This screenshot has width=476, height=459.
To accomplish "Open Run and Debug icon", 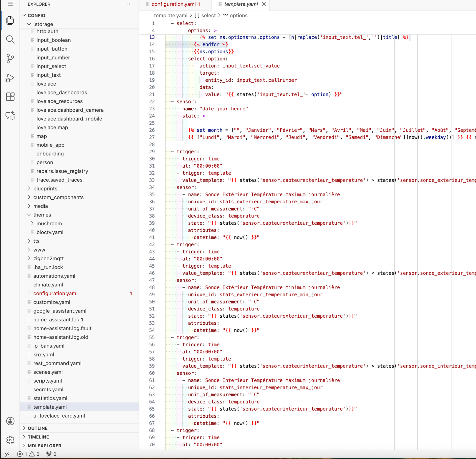I will 10,78.
